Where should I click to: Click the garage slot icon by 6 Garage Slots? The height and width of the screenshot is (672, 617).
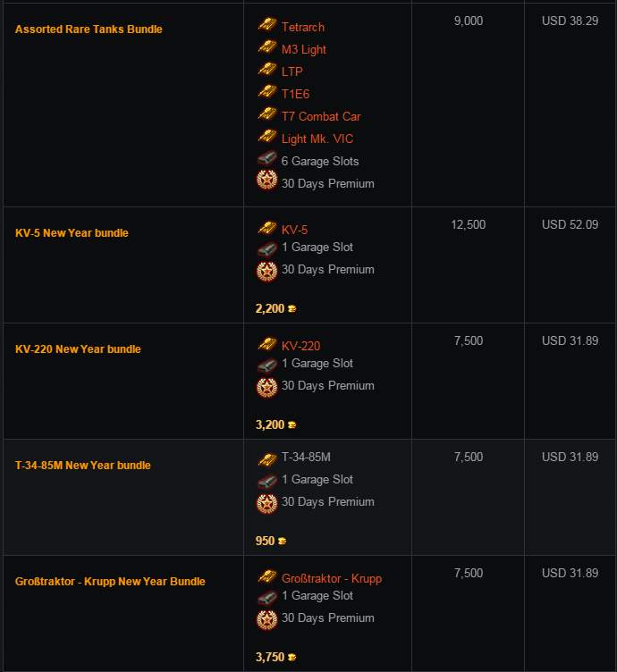267,158
